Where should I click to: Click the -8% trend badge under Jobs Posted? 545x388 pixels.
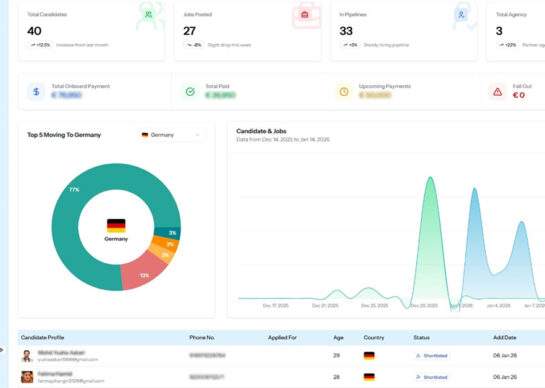coord(194,45)
